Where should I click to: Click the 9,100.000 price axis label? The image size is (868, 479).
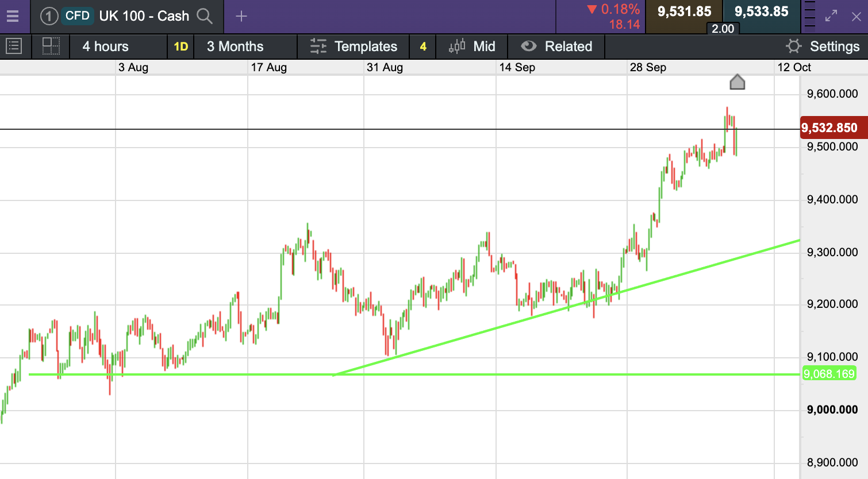832,357
